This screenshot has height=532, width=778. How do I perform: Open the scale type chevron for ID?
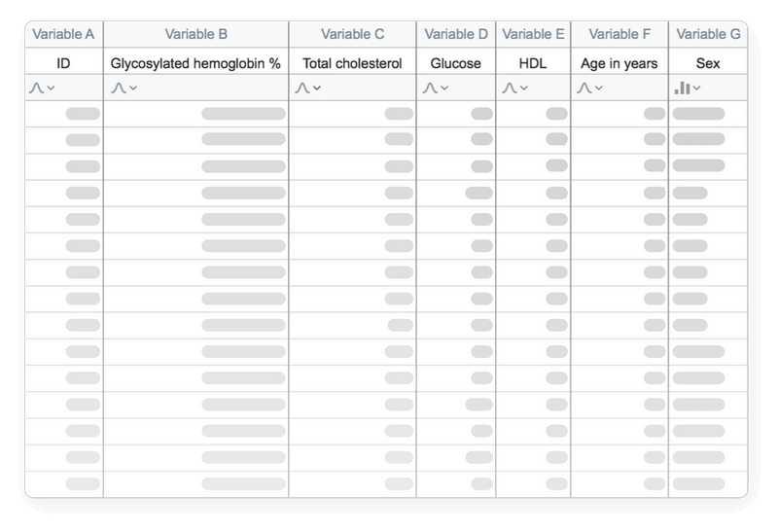(50, 89)
